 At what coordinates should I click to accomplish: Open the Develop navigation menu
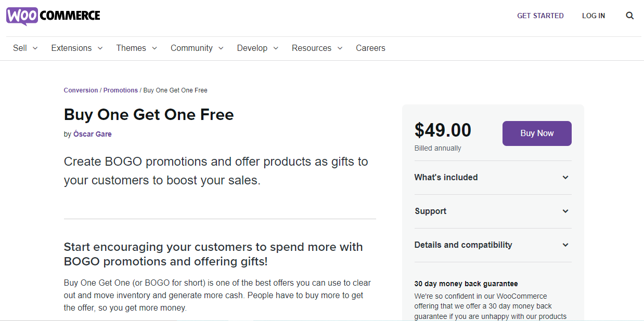click(252, 48)
